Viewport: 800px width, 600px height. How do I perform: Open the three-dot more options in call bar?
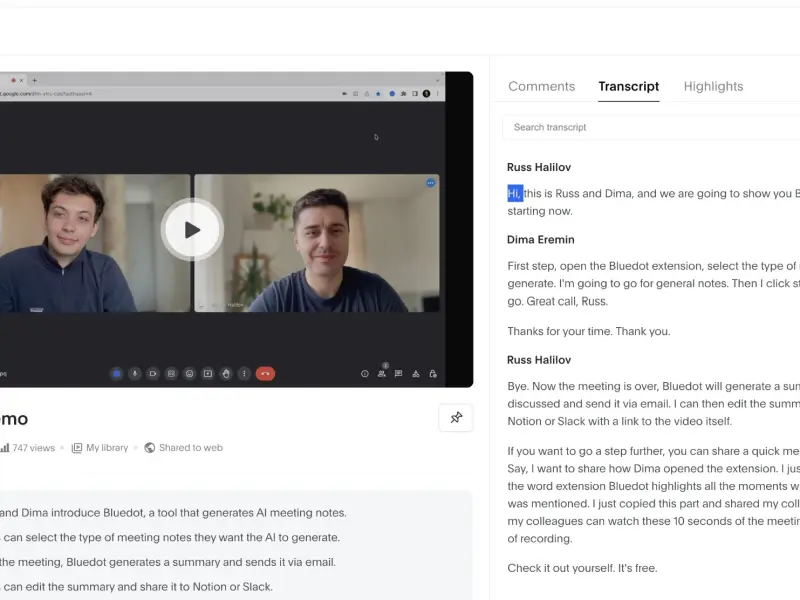pyautogui.click(x=244, y=374)
